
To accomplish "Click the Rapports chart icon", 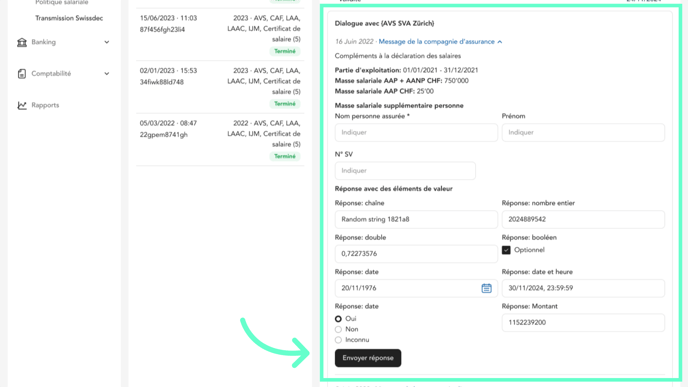I will pyautogui.click(x=22, y=105).
